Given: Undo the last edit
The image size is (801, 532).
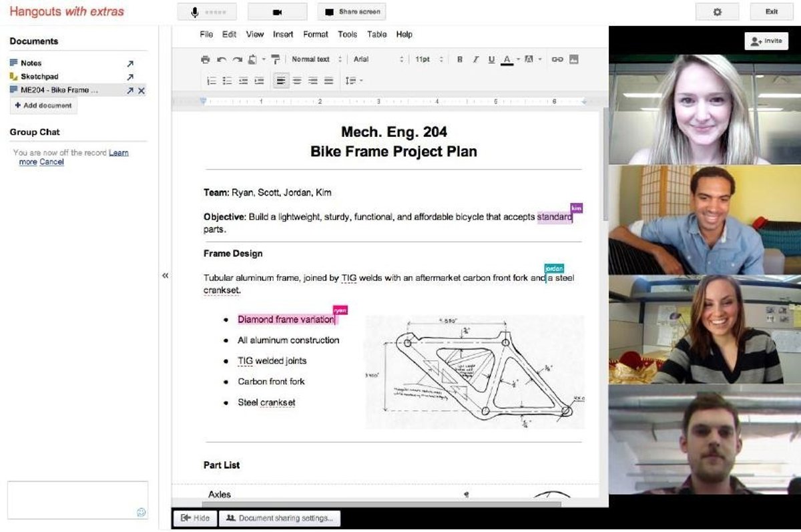Looking at the screenshot, I should point(222,59).
